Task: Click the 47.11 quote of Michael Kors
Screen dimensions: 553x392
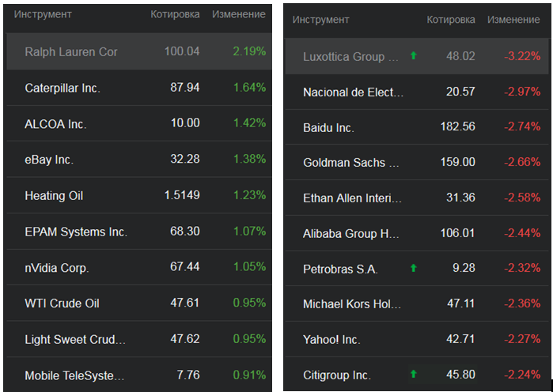Action: [460, 303]
